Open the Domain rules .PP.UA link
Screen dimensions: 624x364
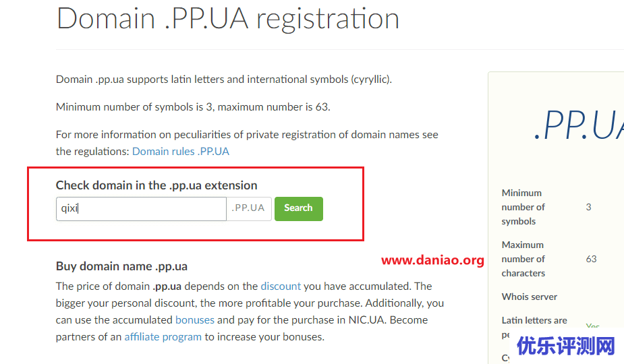(x=180, y=151)
